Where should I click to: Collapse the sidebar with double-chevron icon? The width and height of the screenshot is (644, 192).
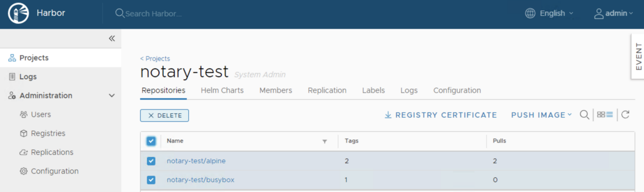coord(111,39)
